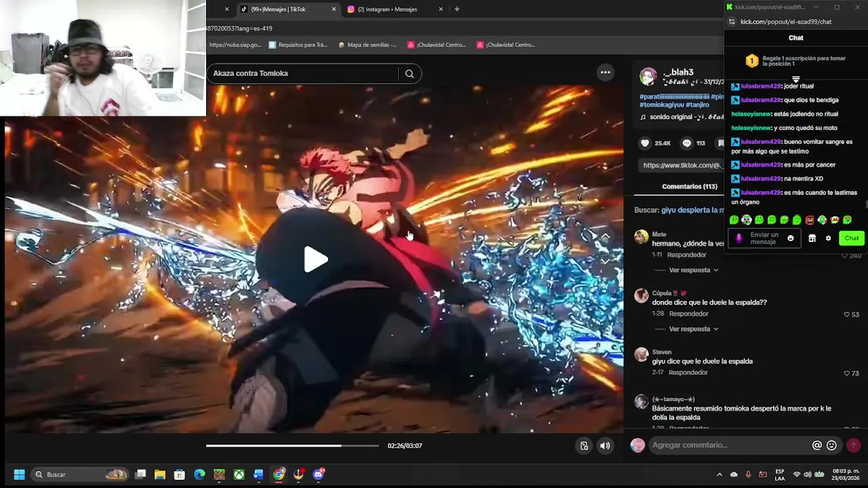Screen dimensions: 868x488
Task: Open the Xbox app from the taskbar
Action: point(239,474)
